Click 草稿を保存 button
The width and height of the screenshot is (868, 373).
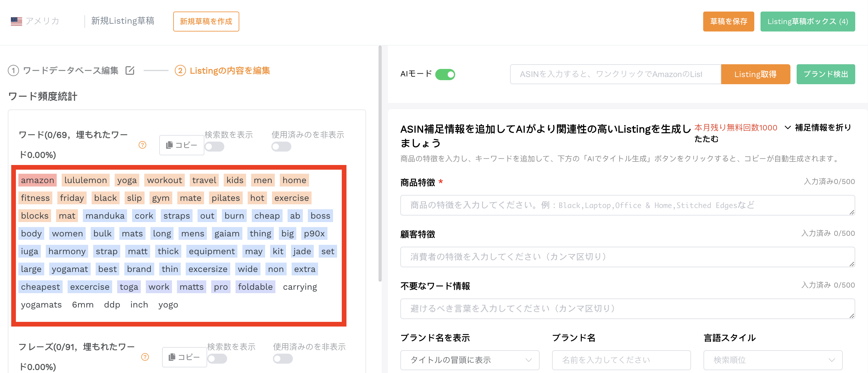[728, 22]
